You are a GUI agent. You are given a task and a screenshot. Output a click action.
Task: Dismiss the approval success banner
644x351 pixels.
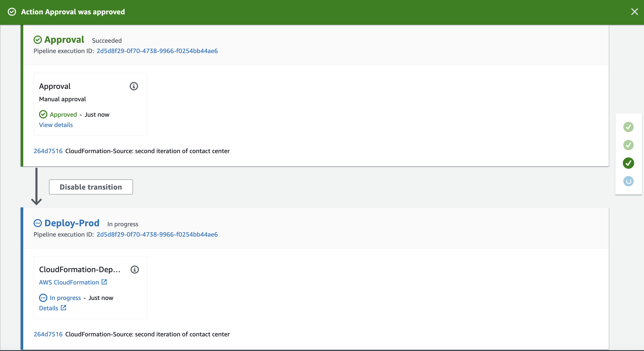[x=635, y=12]
